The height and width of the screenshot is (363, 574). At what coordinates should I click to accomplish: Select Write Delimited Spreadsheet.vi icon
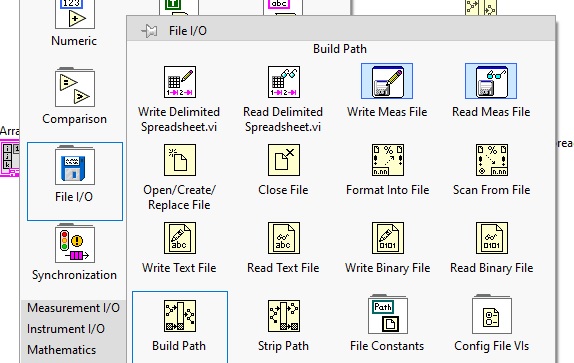(180, 82)
